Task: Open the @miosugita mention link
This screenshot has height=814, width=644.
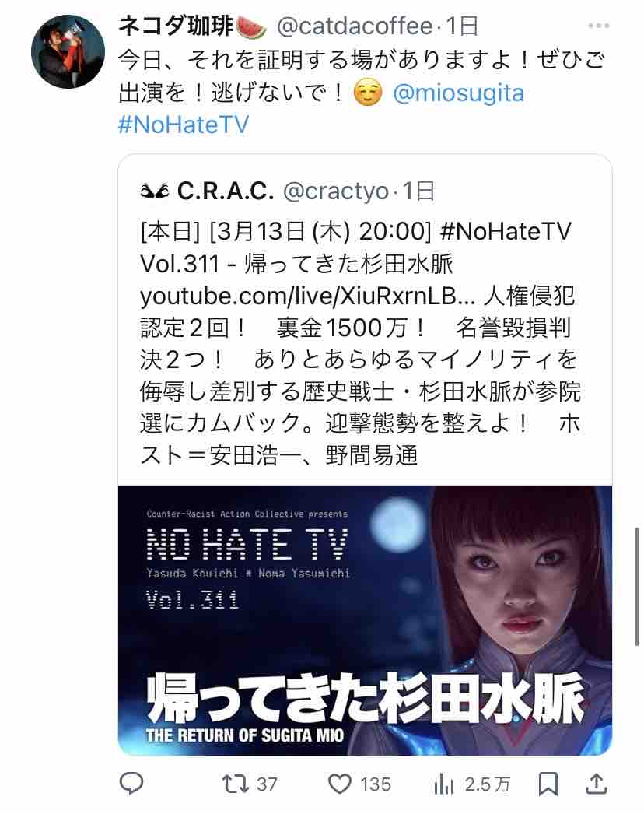Action: (458, 93)
